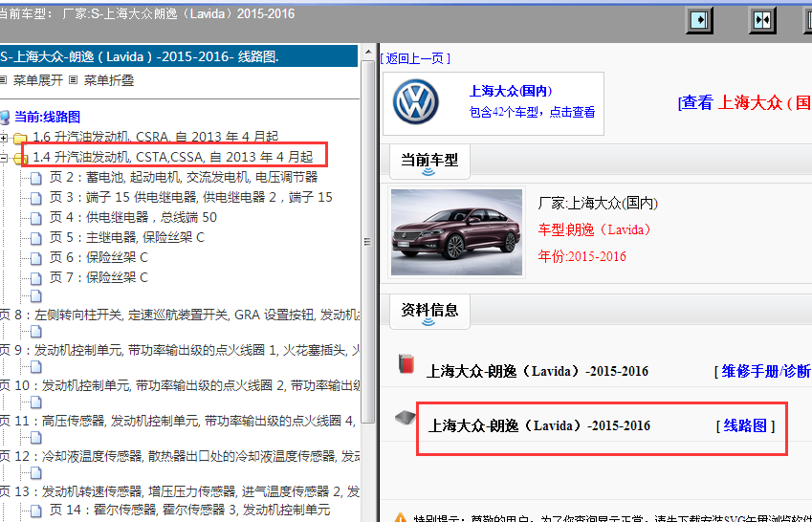Click the page icon of 页 3 端子 15

pyautogui.click(x=35, y=198)
